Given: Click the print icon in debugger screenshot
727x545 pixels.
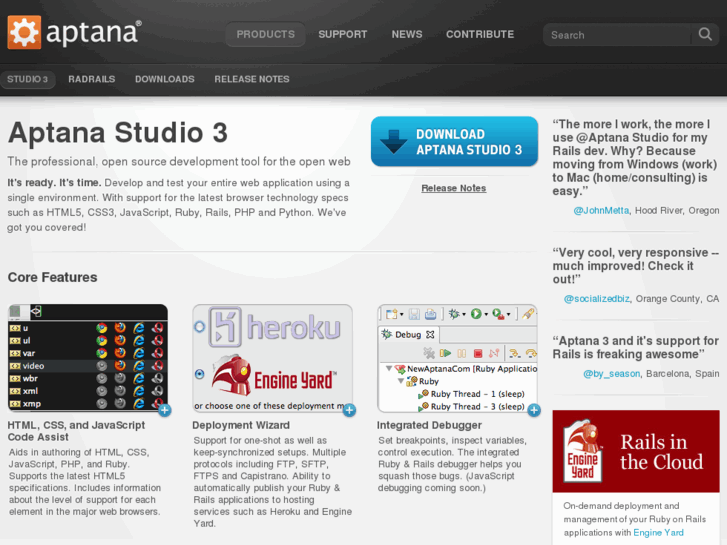Looking at the screenshot, I should [430, 314].
